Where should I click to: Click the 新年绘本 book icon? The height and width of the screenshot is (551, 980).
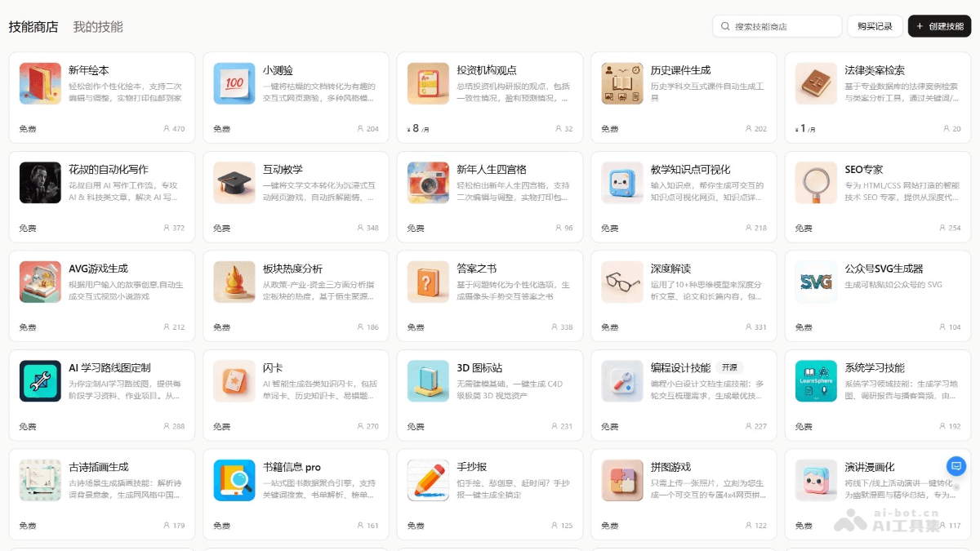tap(40, 83)
